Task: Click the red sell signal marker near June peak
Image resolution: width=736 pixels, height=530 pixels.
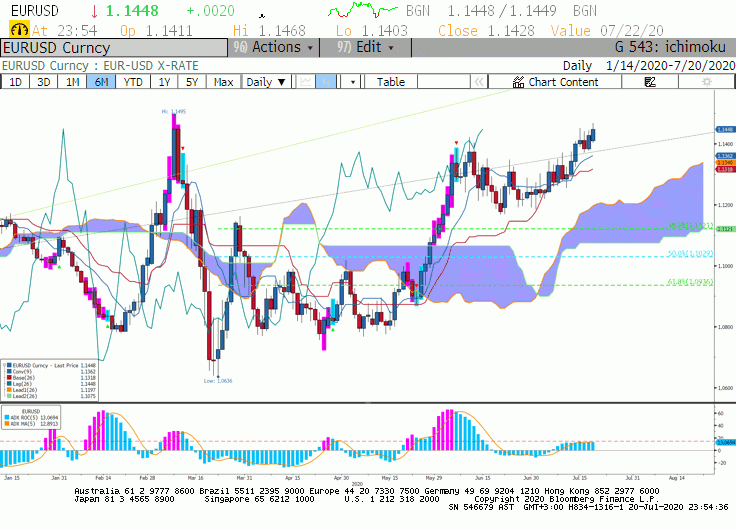Action: [x=456, y=143]
